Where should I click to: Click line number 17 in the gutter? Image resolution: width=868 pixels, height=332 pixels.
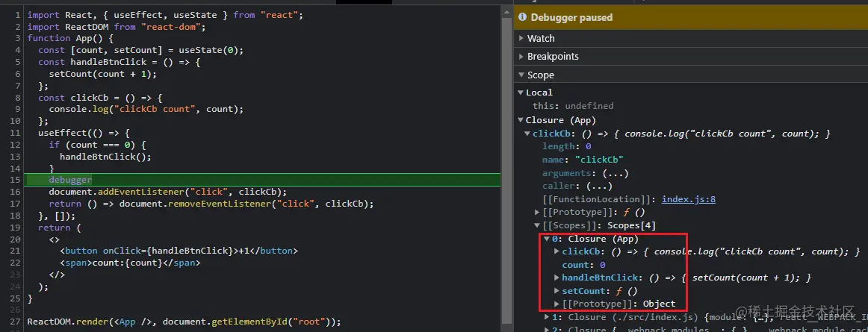point(16,204)
